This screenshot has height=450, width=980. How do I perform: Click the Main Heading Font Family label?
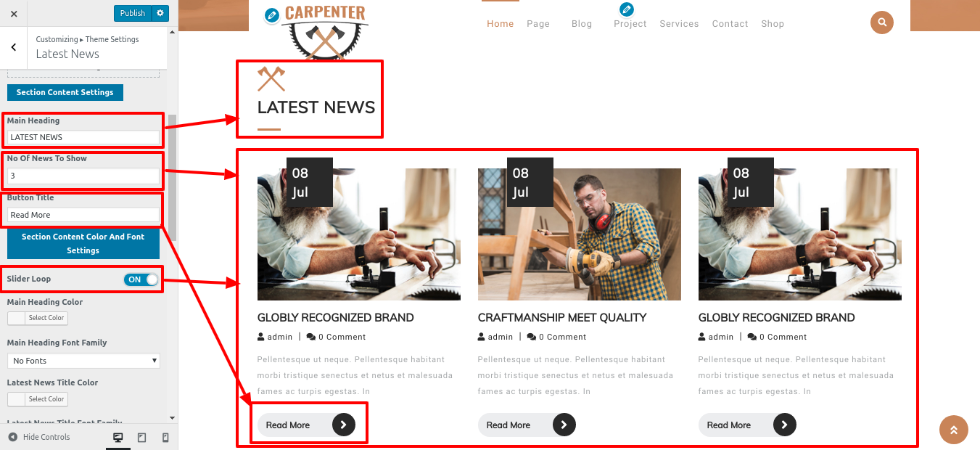pyautogui.click(x=57, y=343)
